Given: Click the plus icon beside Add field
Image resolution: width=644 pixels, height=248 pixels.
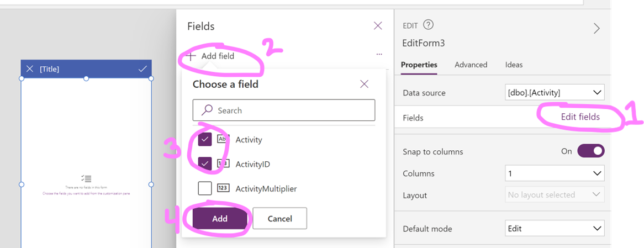Looking at the screenshot, I should [191, 56].
